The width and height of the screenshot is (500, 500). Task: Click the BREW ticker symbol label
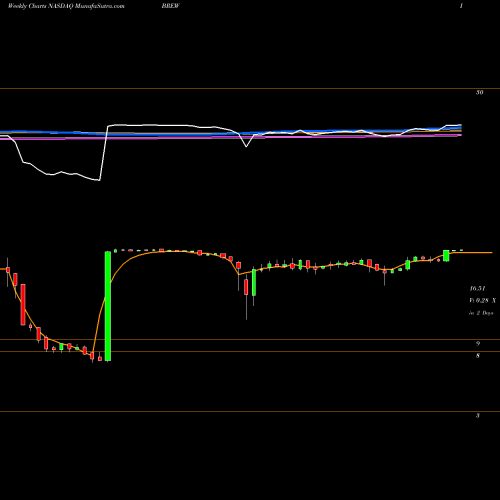click(170, 6)
